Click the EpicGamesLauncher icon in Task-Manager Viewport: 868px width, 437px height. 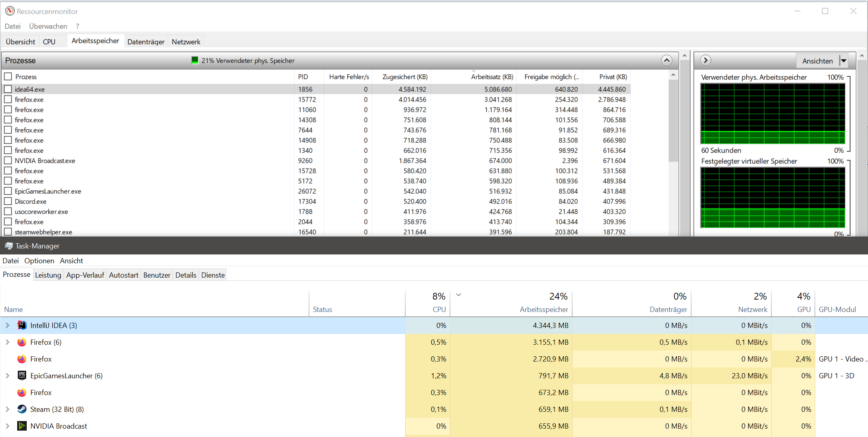coord(22,375)
